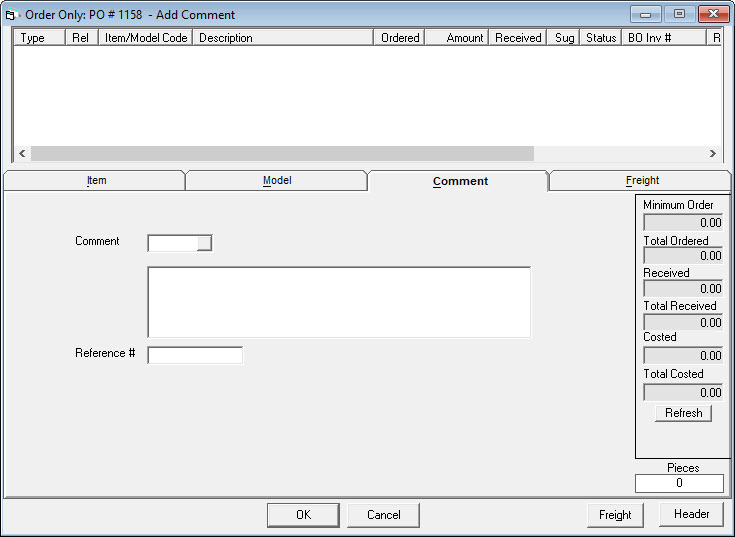Open the Model tab
This screenshot has height=537, width=735.
276,180
